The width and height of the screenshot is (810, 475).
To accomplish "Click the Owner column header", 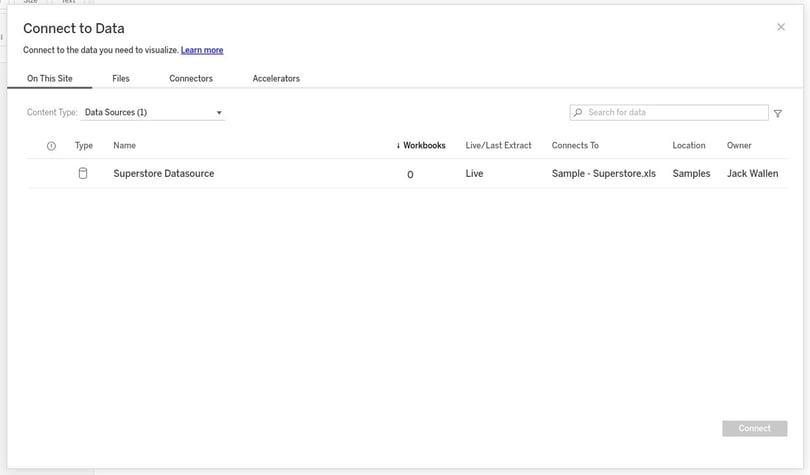I will [739, 146].
